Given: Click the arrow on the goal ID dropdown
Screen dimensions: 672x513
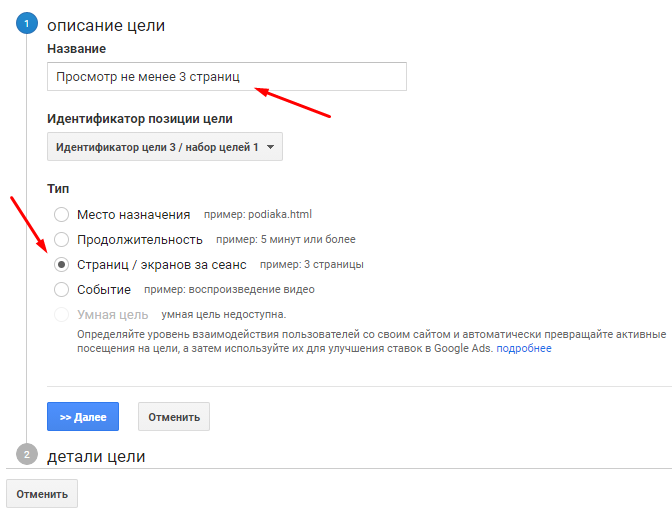Looking at the screenshot, I should click(x=270, y=147).
